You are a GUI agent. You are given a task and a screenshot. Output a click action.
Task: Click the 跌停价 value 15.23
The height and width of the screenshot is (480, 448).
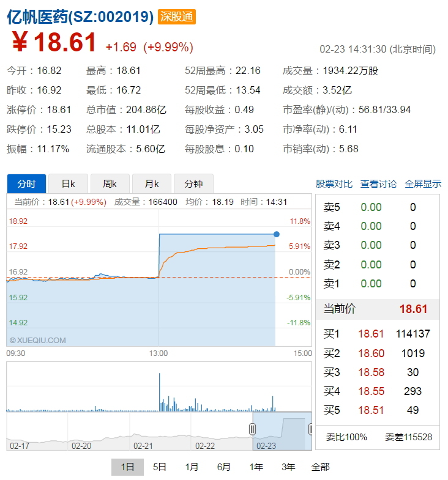(x=59, y=129)
